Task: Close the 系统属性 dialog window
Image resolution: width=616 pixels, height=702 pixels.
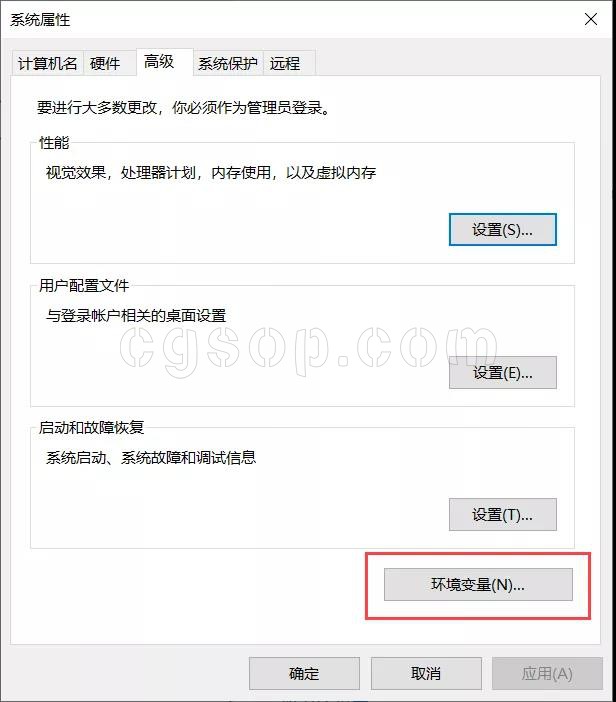Action: click(590, 19)
